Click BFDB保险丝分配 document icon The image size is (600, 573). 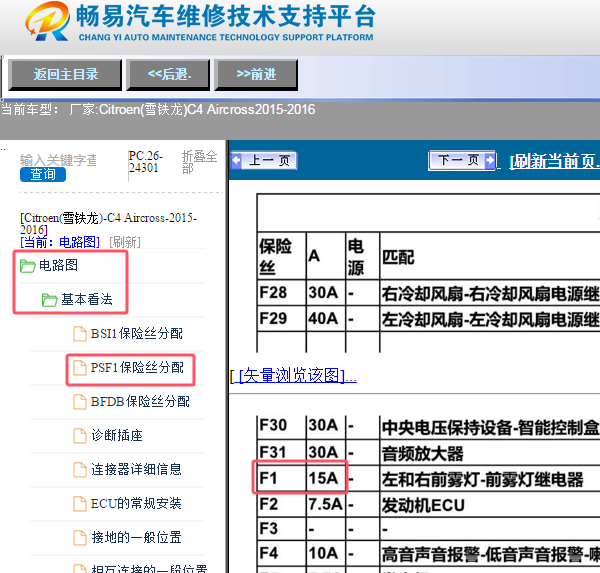coord(80,402)
